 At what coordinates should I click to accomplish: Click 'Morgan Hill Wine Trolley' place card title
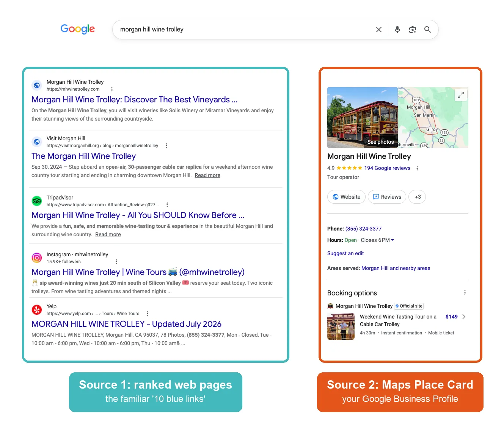tap(369, 156)
